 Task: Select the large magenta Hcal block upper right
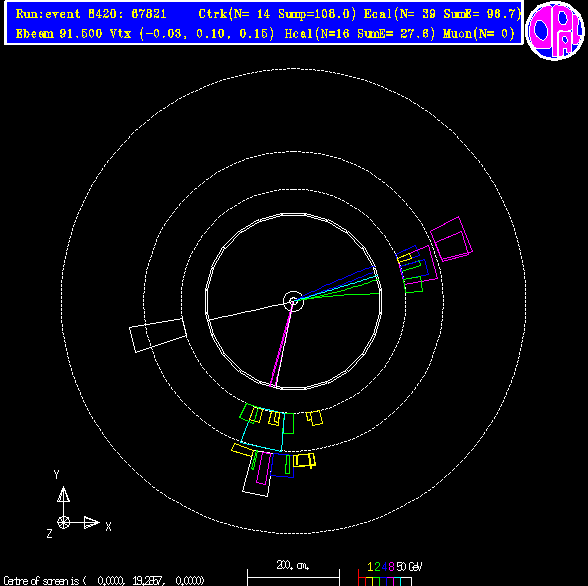click(x=451, y=239)
